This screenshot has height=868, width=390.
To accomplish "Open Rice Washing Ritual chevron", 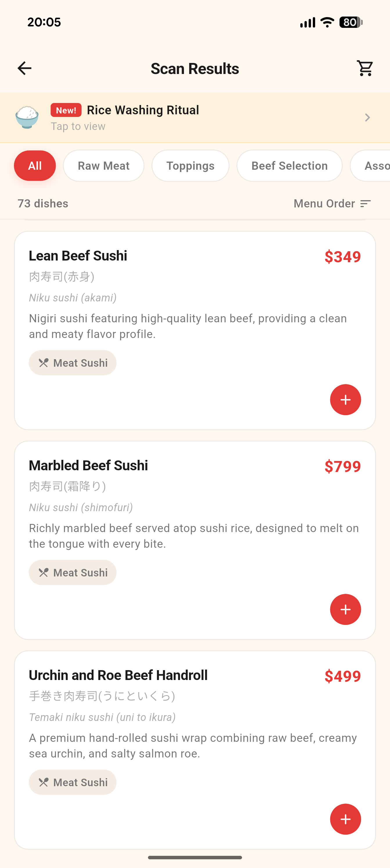I will click(367, 117).
